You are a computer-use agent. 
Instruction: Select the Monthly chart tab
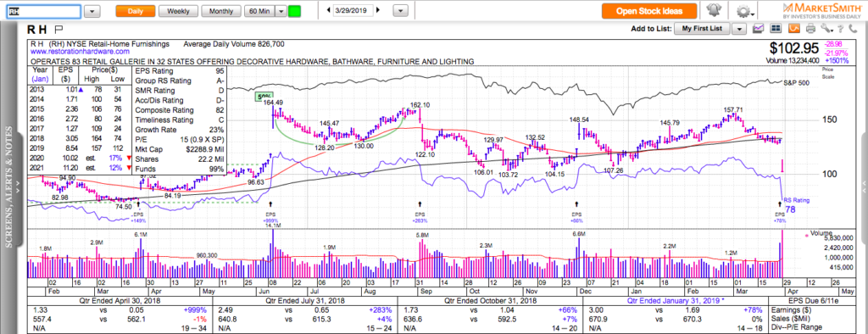221,11
